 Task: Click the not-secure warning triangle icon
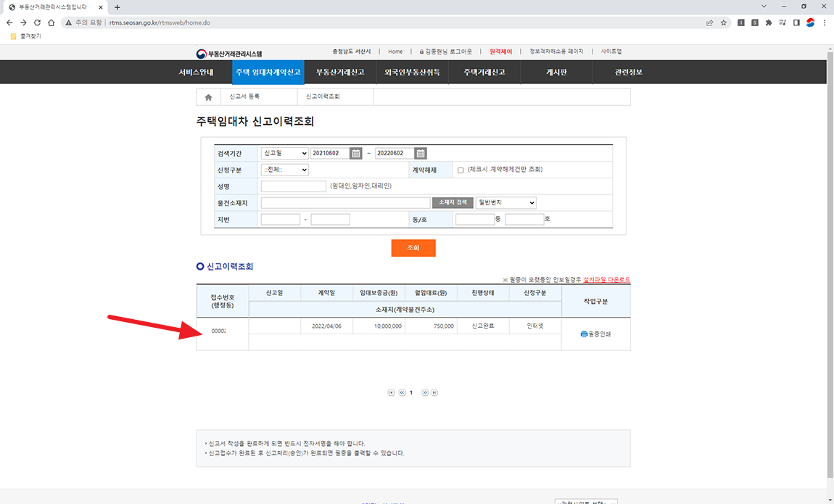69,23
